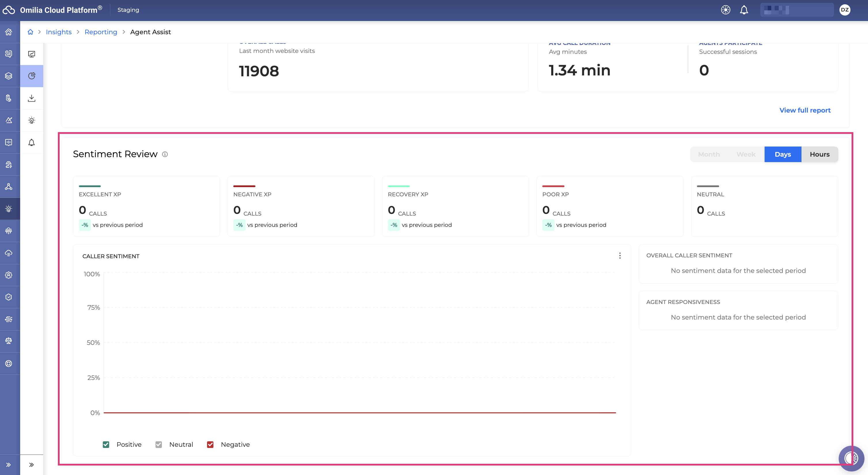Click the 1.34 min duration value
The image size is (868, 475).
[x=579, y=71]
